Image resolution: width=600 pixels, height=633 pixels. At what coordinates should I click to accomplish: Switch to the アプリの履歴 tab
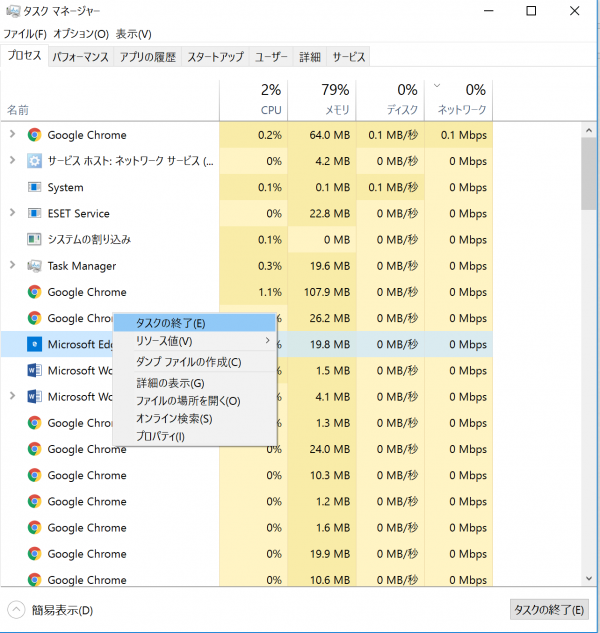(148, 57)
